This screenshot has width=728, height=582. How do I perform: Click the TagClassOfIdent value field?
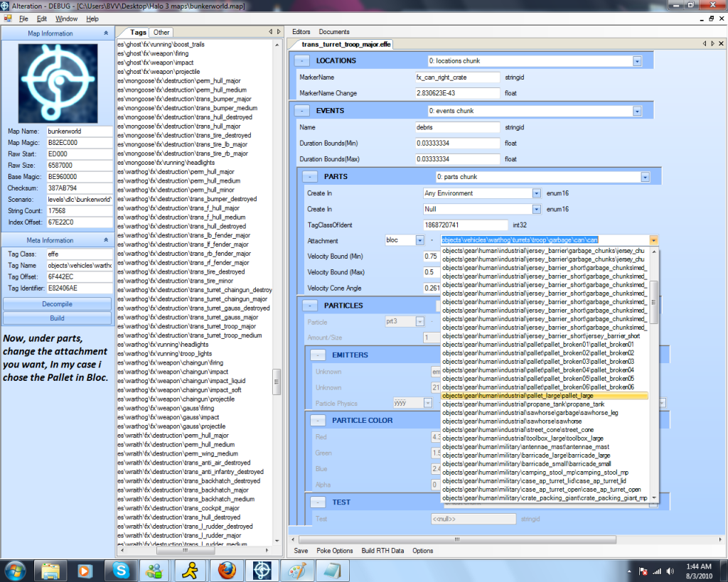pos(465,225)
